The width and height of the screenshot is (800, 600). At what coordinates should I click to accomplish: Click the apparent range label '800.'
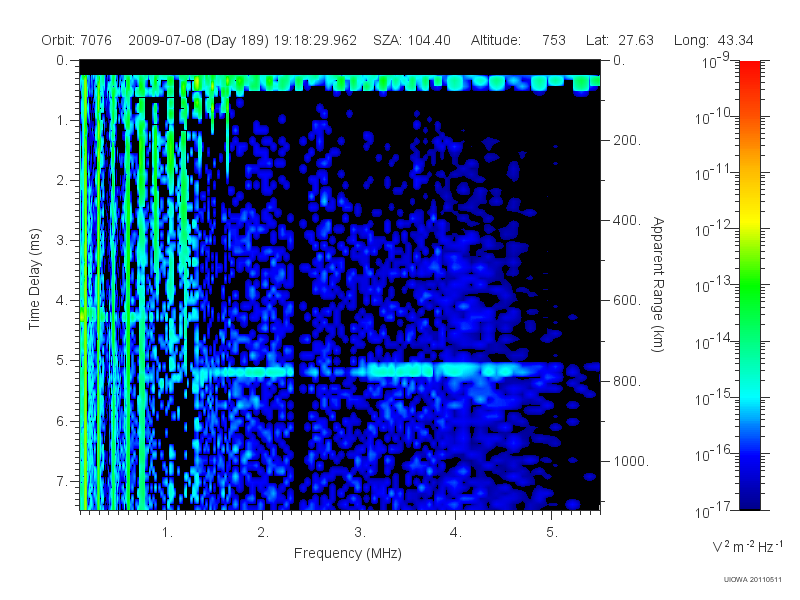point(627,381)
